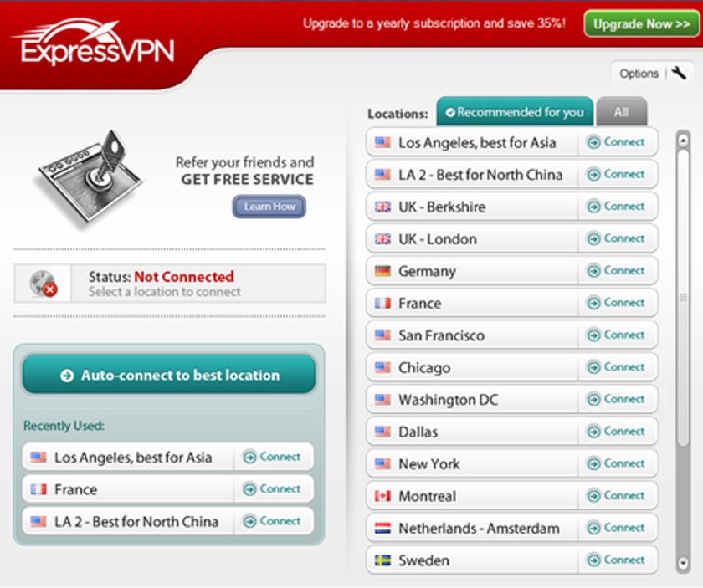Click Learn How referral button

coord(269,207)
